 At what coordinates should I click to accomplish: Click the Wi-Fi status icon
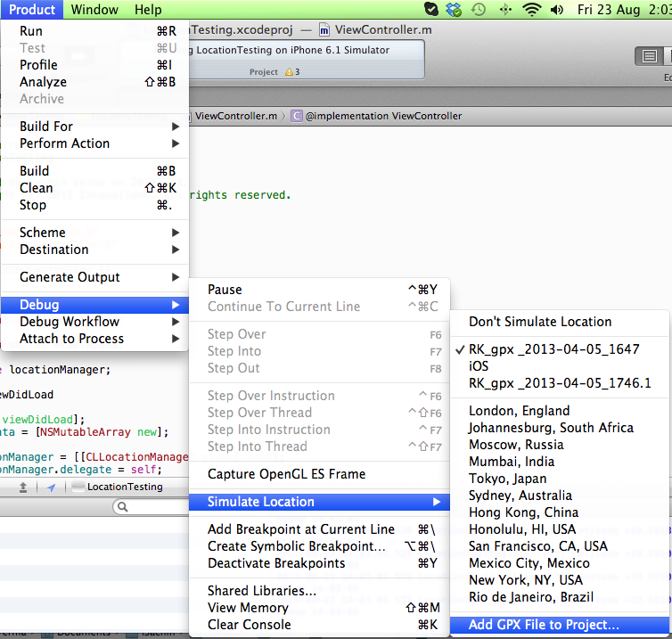click(x=532, y=10)
